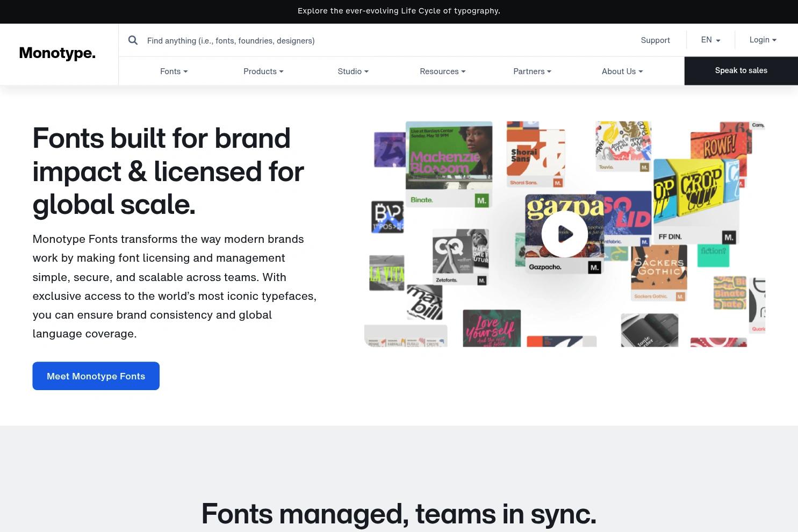Click the Meet Monotype Fonts button
Image resolution: width=798 pixels, height=532 pixels.
pyautogui.click(x=96, y=376)
